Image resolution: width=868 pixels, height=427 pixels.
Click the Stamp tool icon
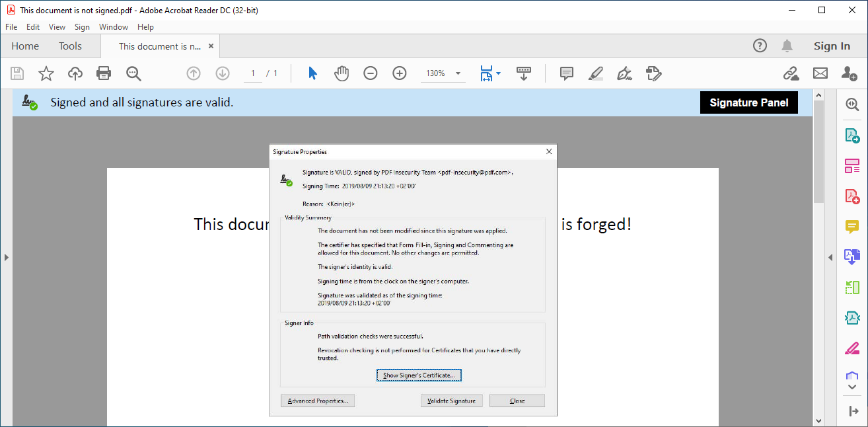[654, 73]
